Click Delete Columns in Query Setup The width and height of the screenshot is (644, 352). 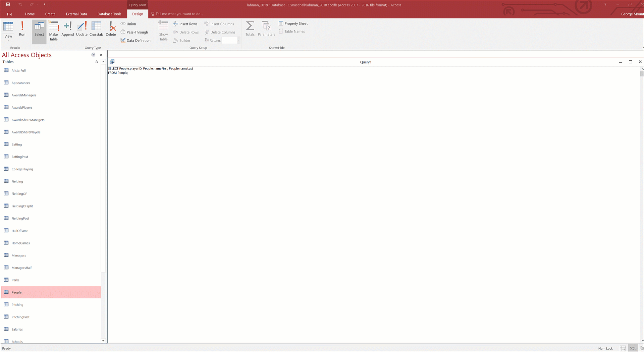pyautogui.click(x=220, y=32)
